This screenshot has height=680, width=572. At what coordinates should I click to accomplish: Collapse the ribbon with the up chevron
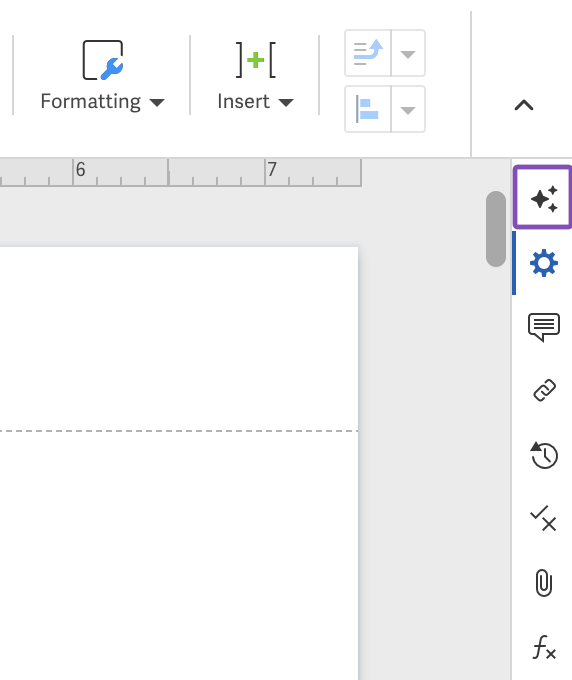[524, 105]
